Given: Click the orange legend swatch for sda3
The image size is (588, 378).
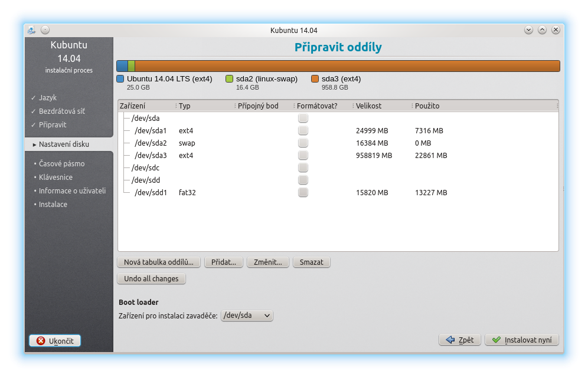Looking at the screenshot, I should [315, 78].
